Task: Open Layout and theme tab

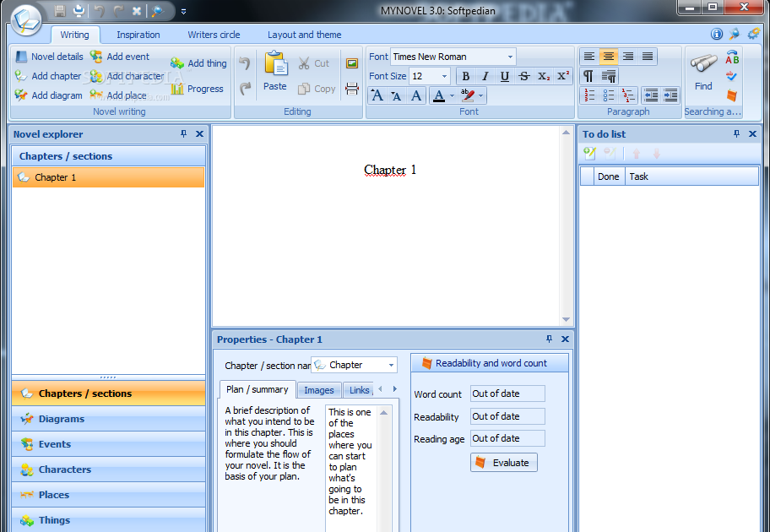Action: tap(304, 35)
